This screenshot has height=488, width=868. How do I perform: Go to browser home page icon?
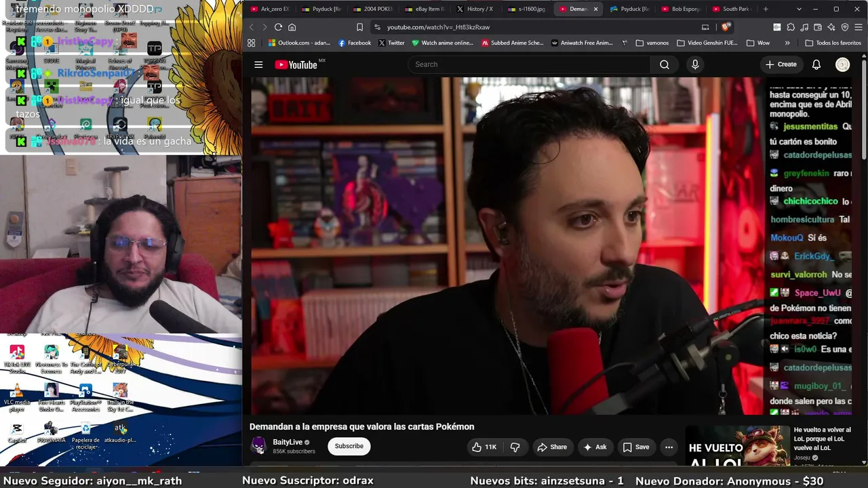292,27
